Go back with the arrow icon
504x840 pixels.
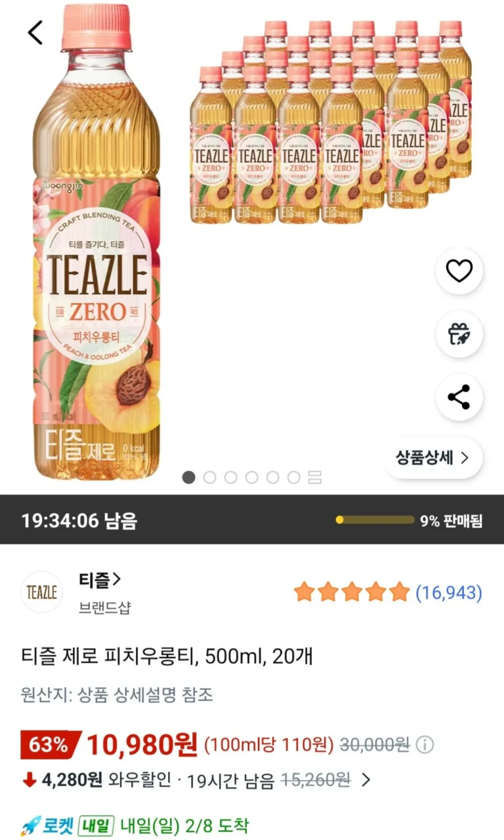click(35, 32)
